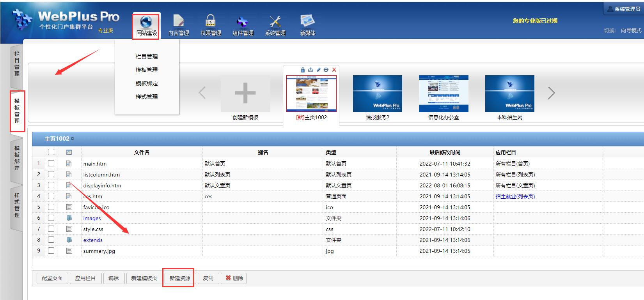Screen dimensions: 644x300
Task: Open 系统管理 system tools icon
Action: click(275, 21)
